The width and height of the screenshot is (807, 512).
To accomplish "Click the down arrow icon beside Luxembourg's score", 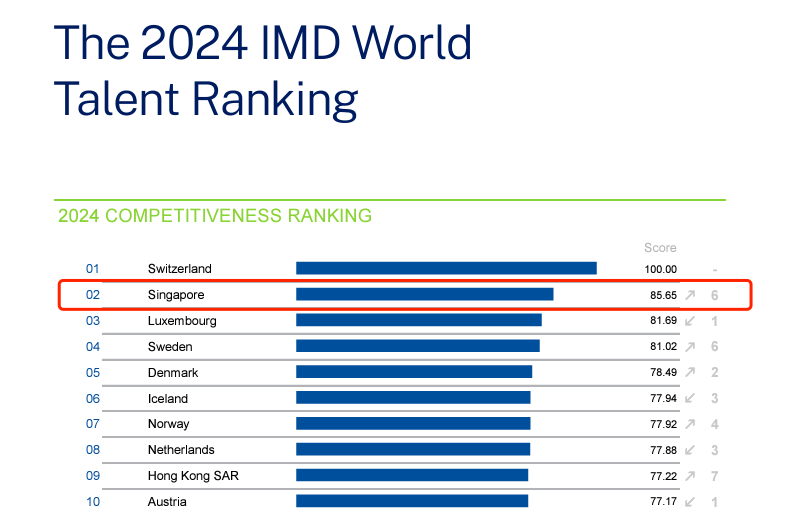I will click(x=689, y=321).
